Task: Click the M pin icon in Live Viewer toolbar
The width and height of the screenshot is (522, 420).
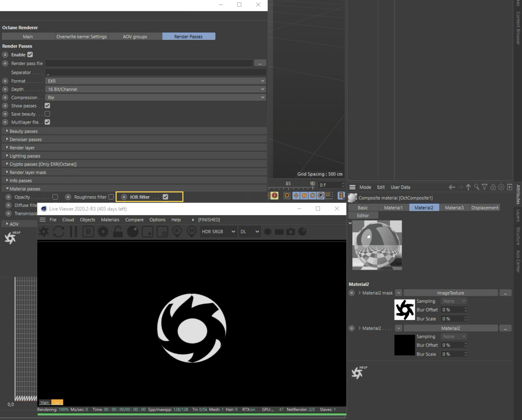Action: click(x=192, y=232)
